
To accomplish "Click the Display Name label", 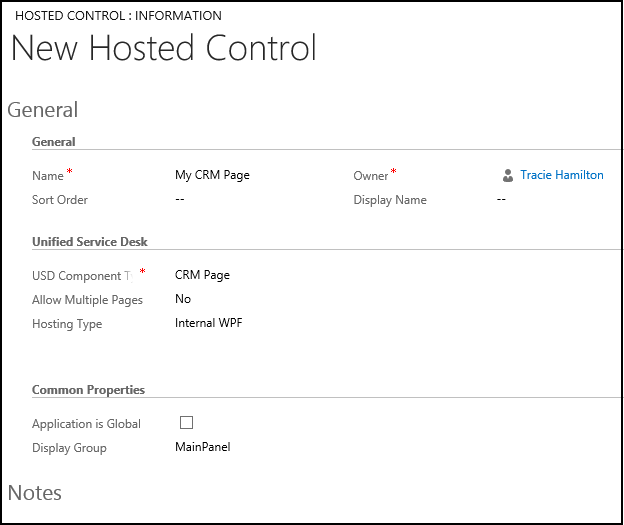I will pyautogui.click(x=390, y=200).
